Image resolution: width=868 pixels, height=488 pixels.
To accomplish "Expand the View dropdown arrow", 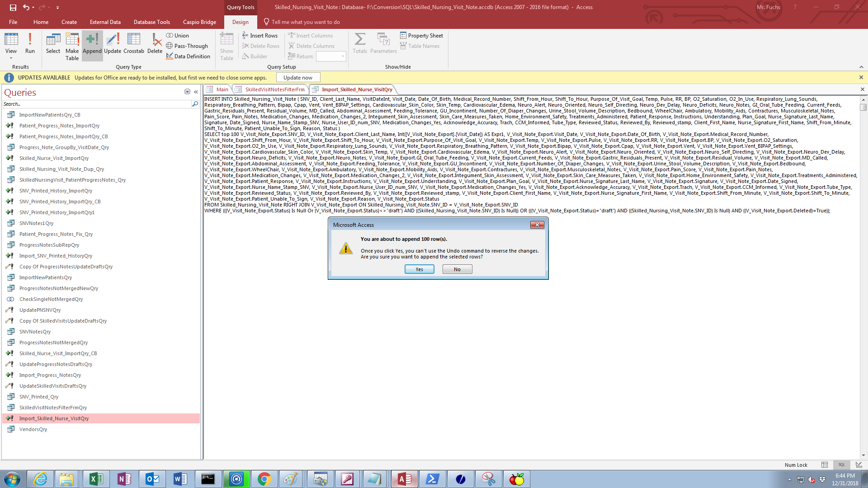I will [11, 58].
